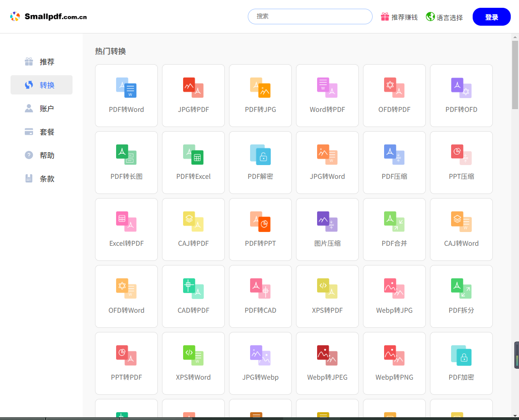519x420 pixels.
Task: Open the PDF合并 merge tool
Action: (x=394, y=230)
